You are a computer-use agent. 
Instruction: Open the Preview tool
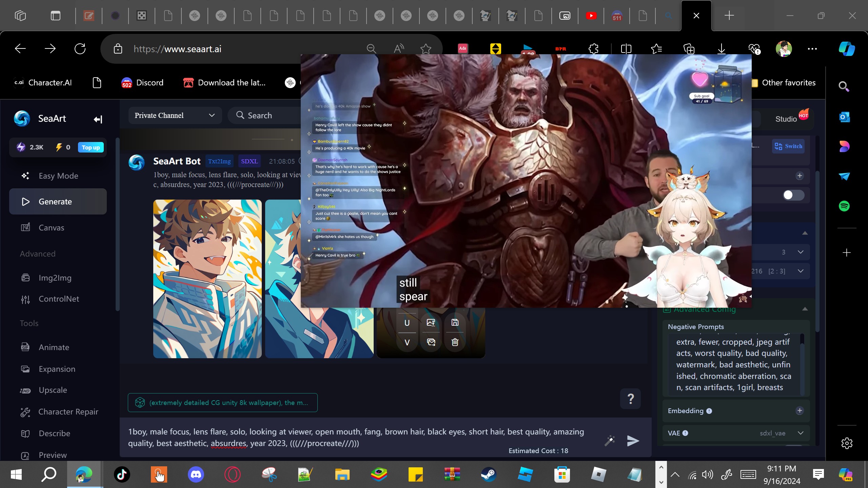click(x=58, y=455)
